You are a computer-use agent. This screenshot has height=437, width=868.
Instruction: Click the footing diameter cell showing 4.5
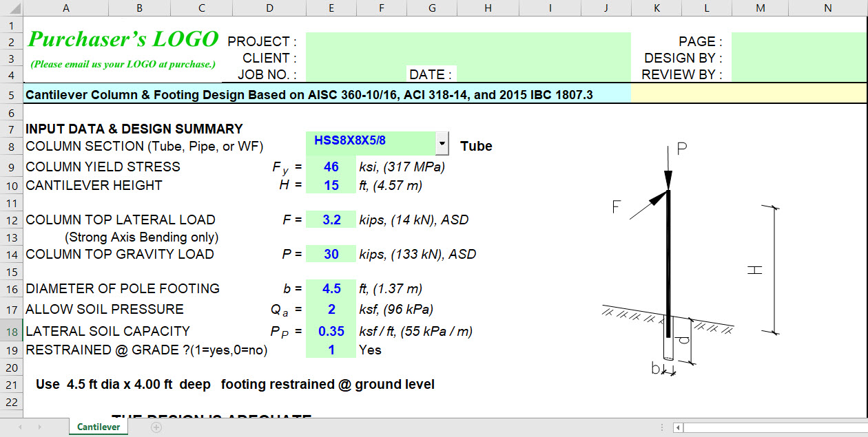[331, 288]
